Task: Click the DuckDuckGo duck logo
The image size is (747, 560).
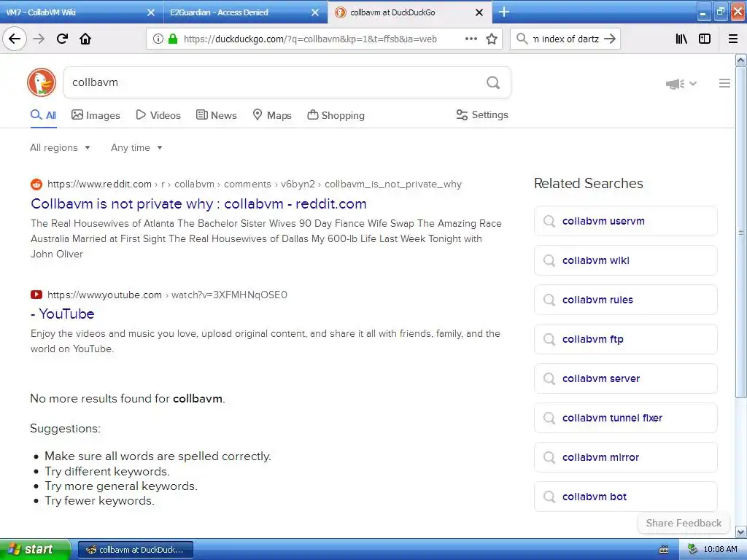Action: point(42,82)
